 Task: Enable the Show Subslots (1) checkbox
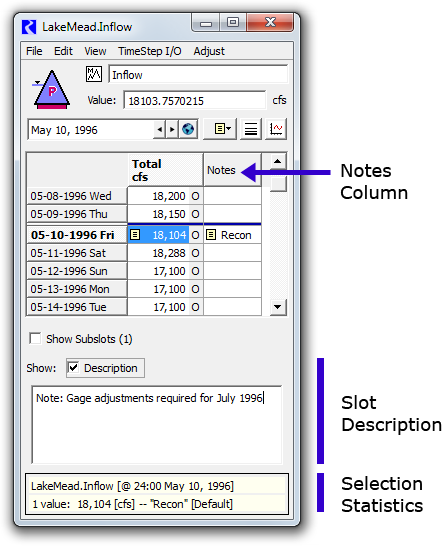pyautogui.click(x=35, y=338)
